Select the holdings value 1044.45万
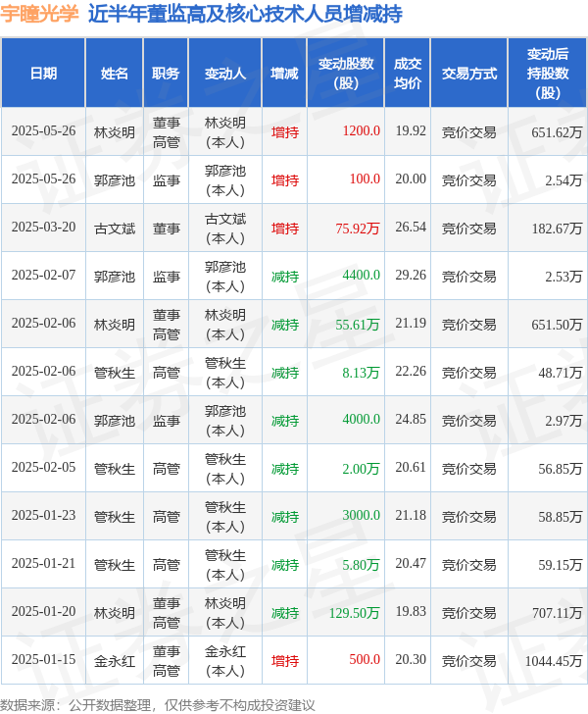The image size is (588, 714). (554, 661)
